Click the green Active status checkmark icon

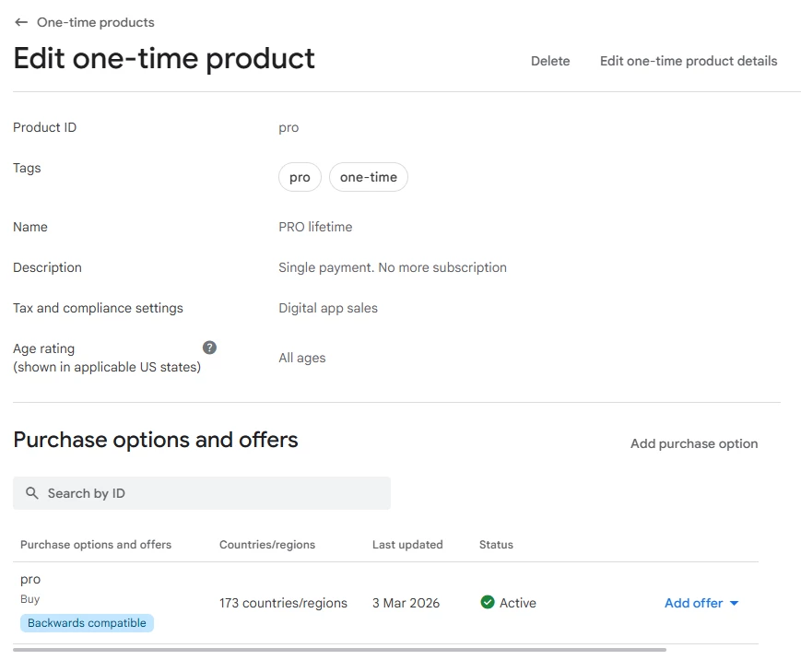(488, 603)
